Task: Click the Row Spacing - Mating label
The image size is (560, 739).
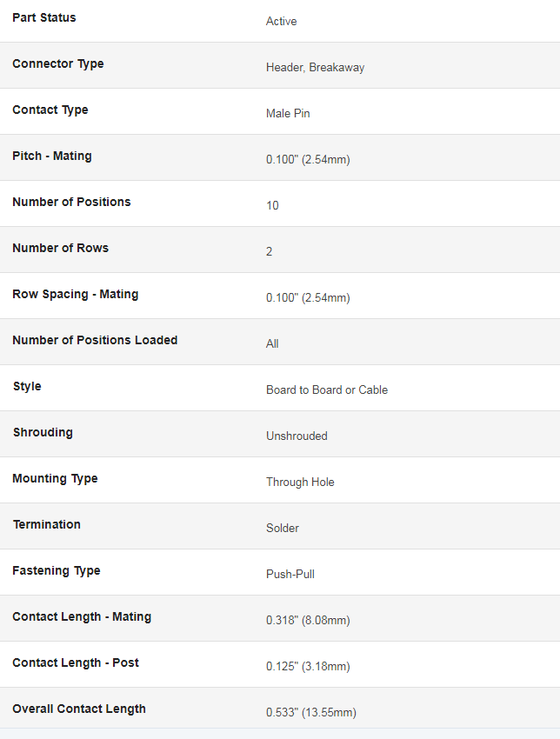Action: click(76, 294)
